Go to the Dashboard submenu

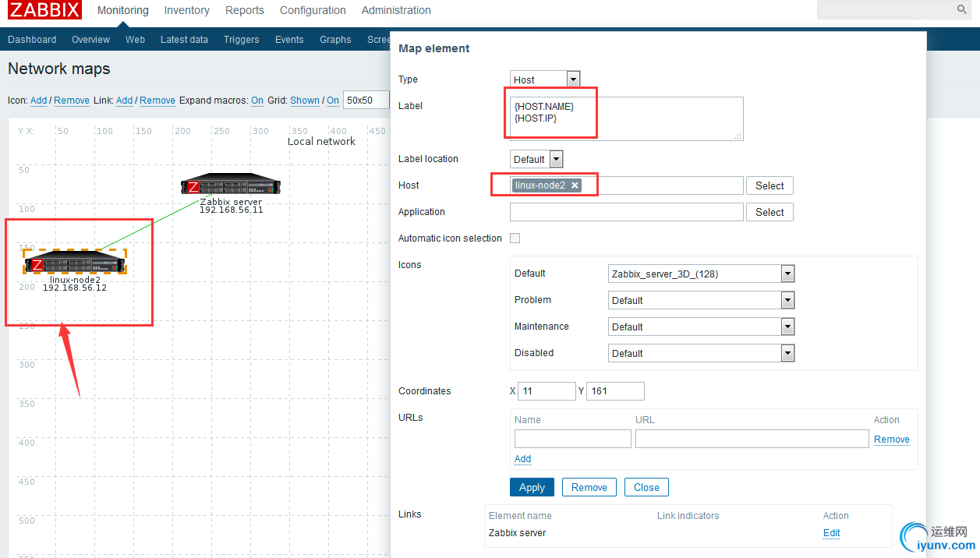click(x=32, y=40)
